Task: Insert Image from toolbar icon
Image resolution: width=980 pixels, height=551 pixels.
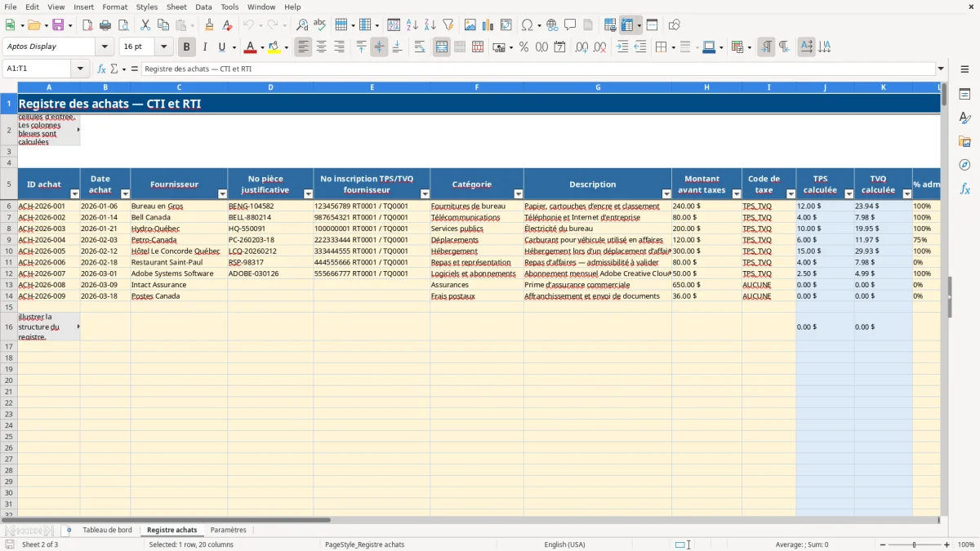Action: tap(470, 25)
